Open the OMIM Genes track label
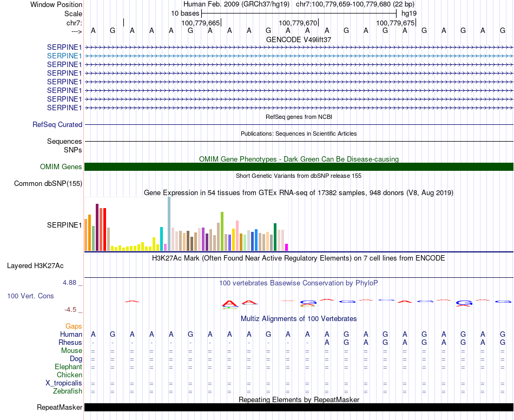Viewport: 514px width, 420px height. point(61,166)
